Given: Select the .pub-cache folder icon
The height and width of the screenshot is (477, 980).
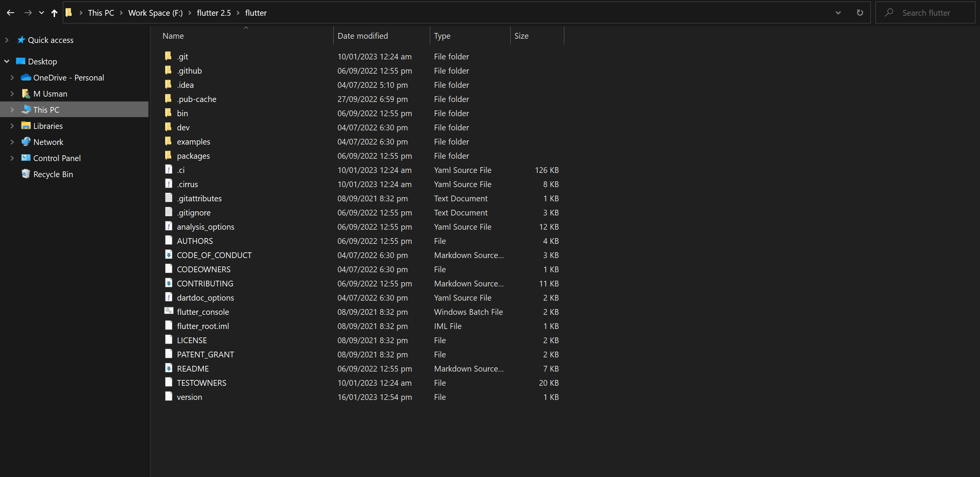Looking at the screenshot, I should click(x=168, y=99).
